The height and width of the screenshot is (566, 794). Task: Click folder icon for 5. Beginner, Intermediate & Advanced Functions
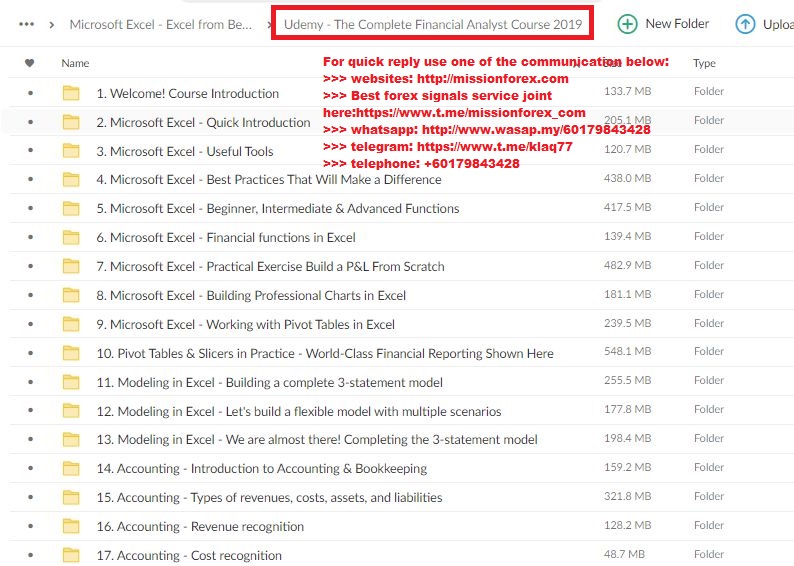(71, 209)
